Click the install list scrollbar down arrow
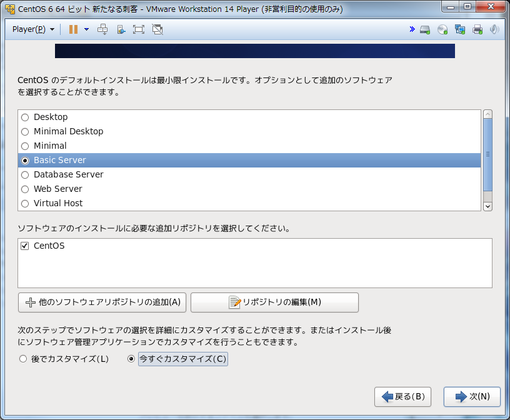 click(x=487, y=206)
